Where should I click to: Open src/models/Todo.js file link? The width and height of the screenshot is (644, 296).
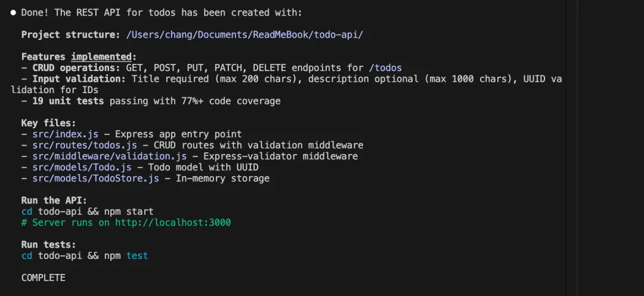coord(82,167)
